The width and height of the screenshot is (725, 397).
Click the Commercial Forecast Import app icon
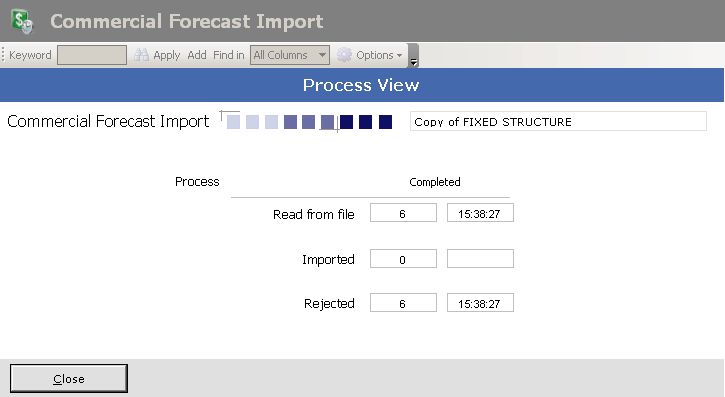click(x=22, y=21)
